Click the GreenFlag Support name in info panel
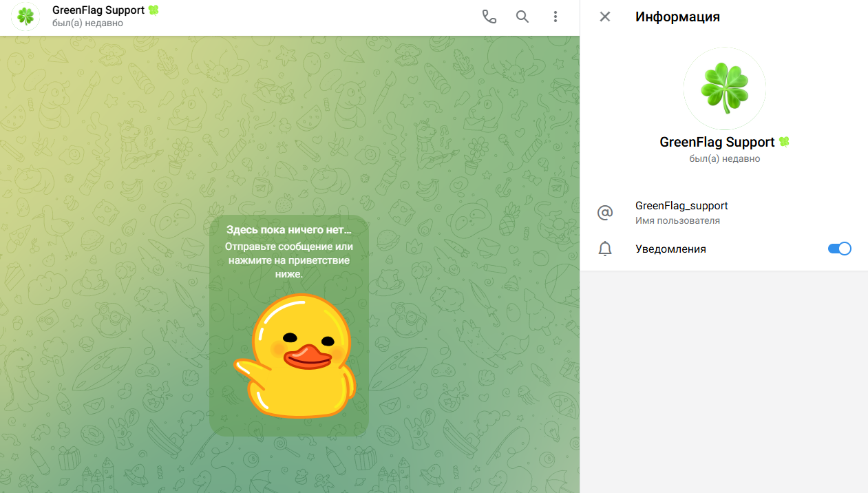This screenshot has height=493, width=868. [717, 143]
